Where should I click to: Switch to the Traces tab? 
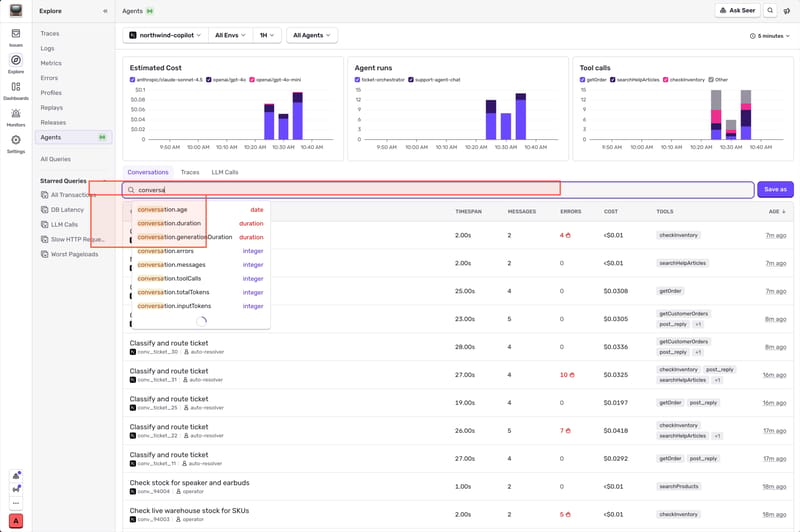(x=190, y=172)
